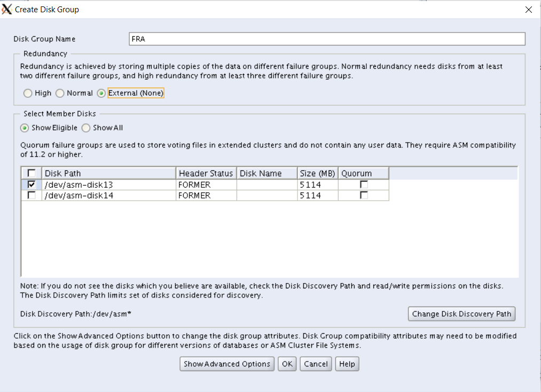Screen dimensions: 541x392
Task: Enable Quorum for /dev/asm-disk13
Action: coord(364,184)
